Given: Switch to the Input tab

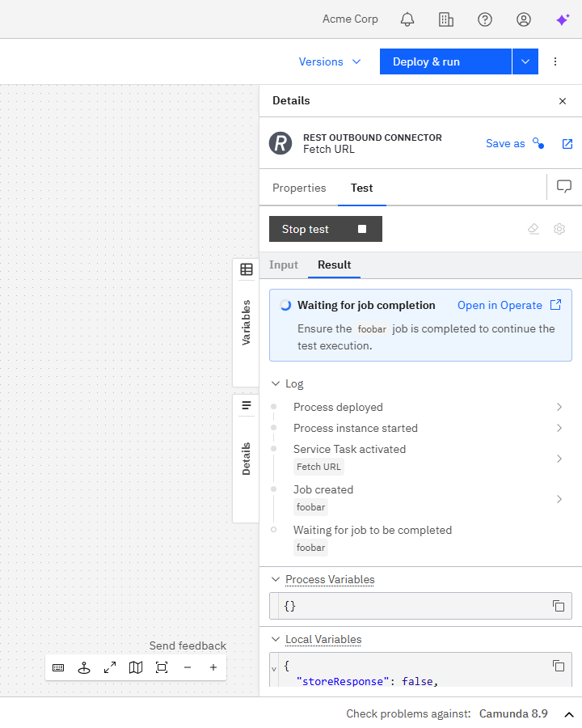Looking at the screenshot, I should coord(284,265).
